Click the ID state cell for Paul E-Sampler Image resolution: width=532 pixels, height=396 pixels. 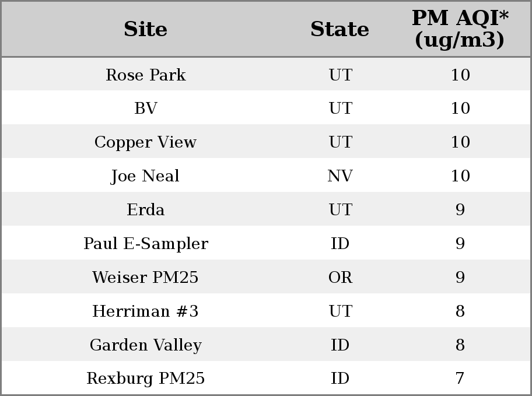(x=340, y=243)
